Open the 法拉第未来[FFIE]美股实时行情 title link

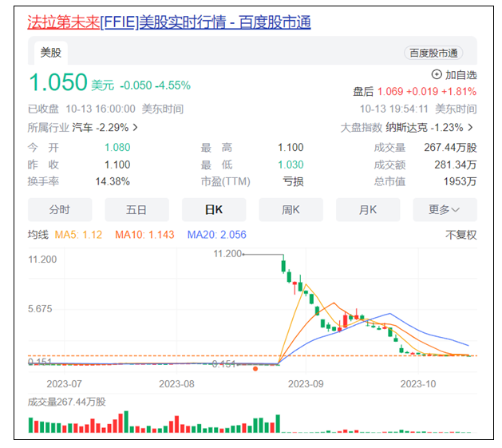pos(169,22)
